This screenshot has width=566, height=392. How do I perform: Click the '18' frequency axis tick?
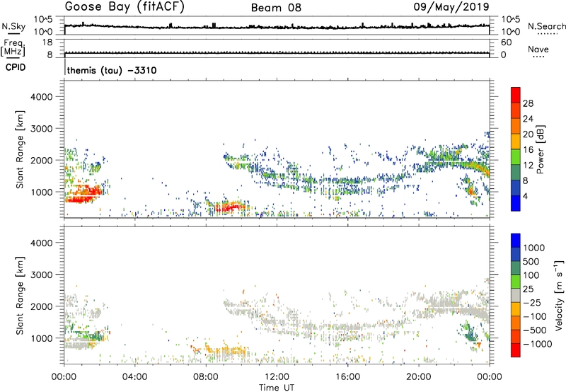[x=47, y=42]
